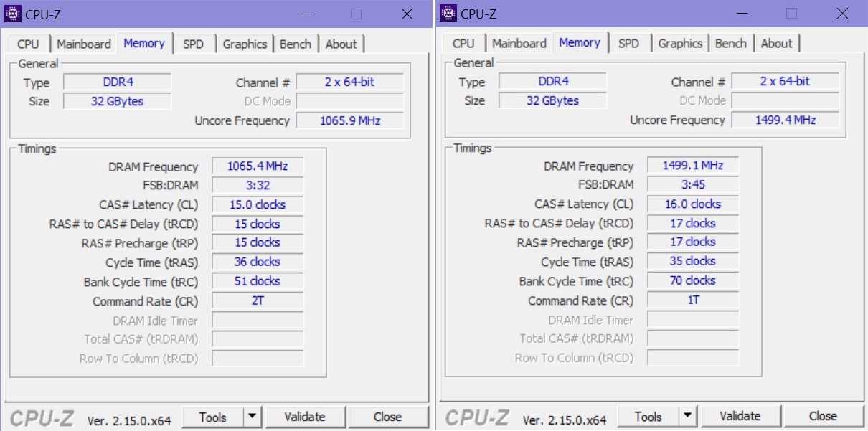
Task: Click Tools button in right window
Action: tap(648, 416)
